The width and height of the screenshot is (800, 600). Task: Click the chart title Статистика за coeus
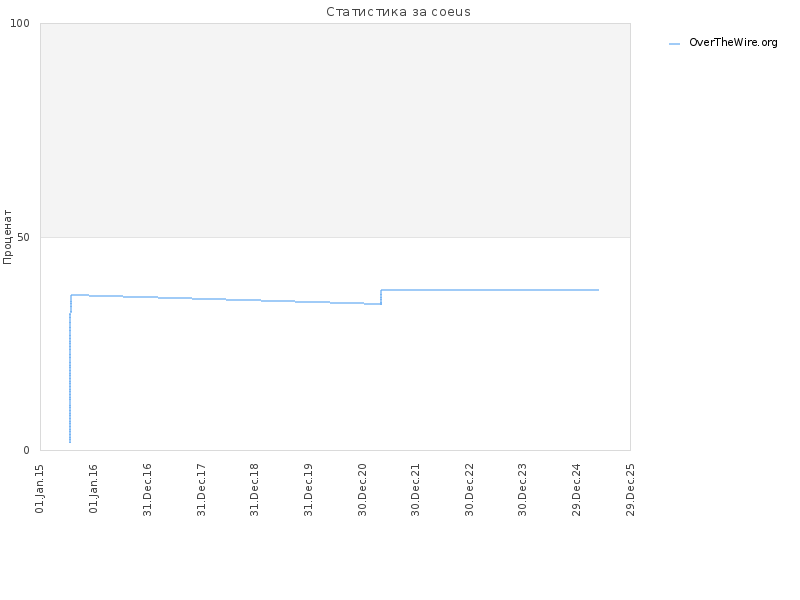point(398,12)
